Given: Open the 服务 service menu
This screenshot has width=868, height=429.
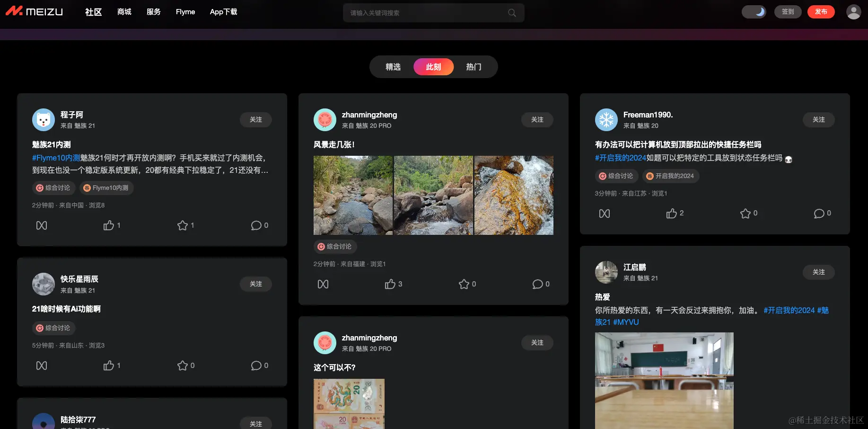Looking at the screenshot, I should pos(154,12).
